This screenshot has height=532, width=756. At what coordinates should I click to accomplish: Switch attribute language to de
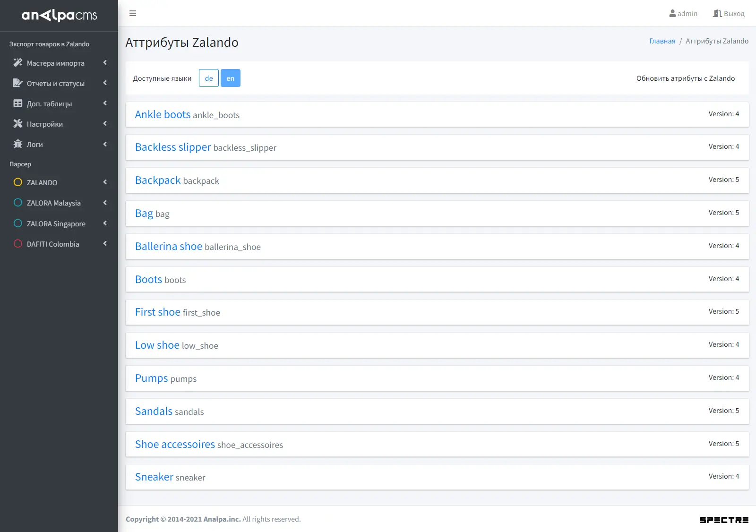coord(209,78)
